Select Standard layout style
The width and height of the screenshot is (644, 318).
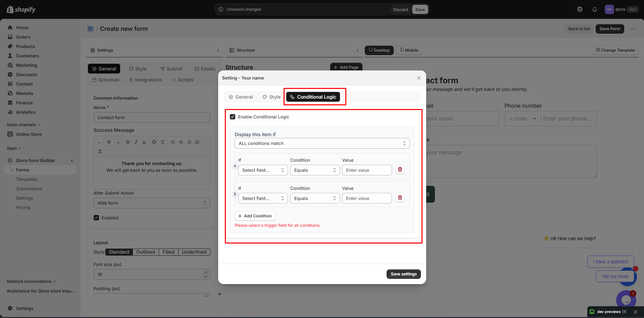[119, 252]
